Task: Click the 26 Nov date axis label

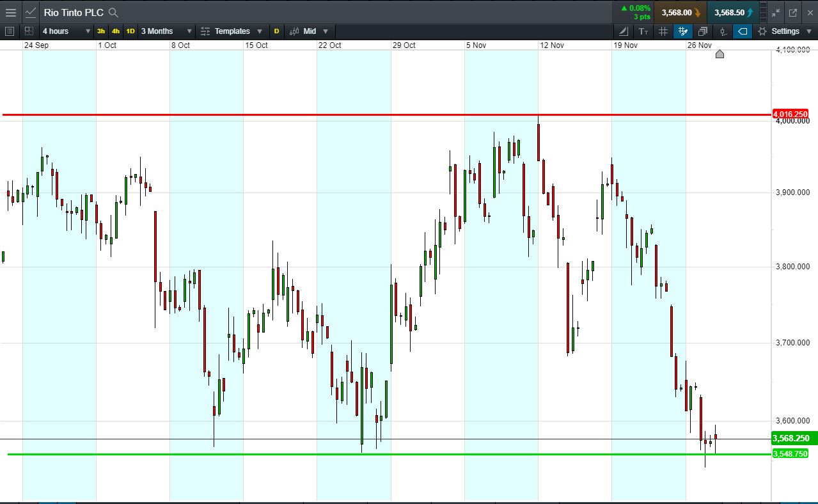Action: click(700, 45)
